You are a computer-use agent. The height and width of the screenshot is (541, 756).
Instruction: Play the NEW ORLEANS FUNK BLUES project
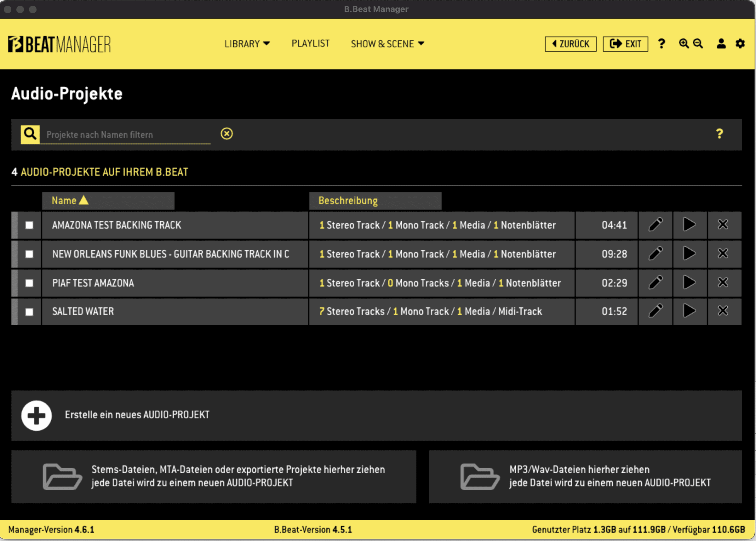click(x=689, y=254)
